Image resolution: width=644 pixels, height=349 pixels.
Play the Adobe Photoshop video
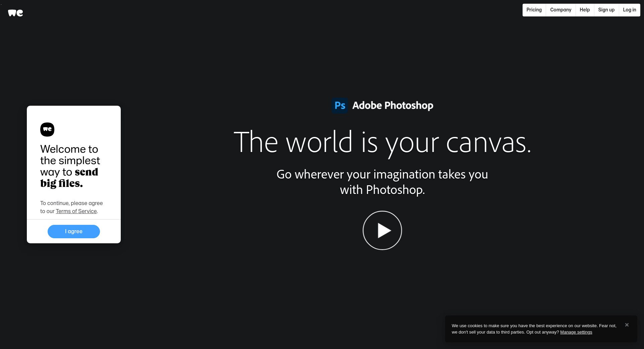coord(382,230)
